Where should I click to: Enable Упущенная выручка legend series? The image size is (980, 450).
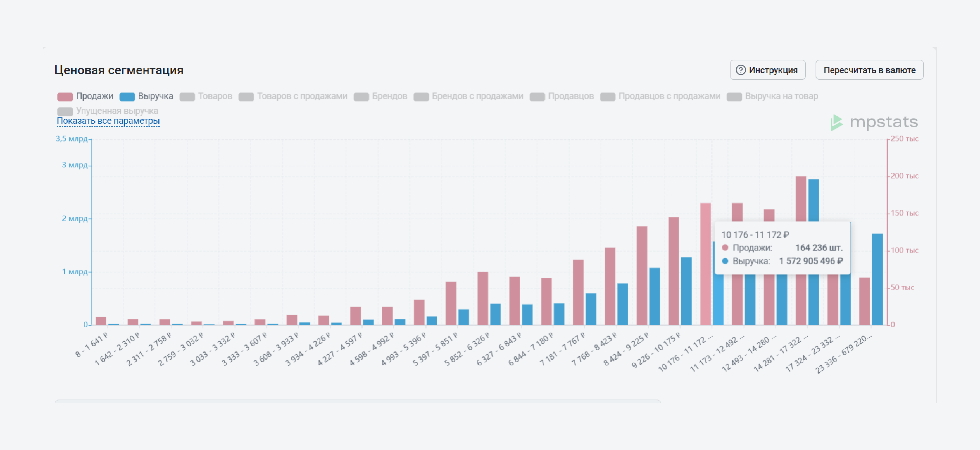[117, 111]
